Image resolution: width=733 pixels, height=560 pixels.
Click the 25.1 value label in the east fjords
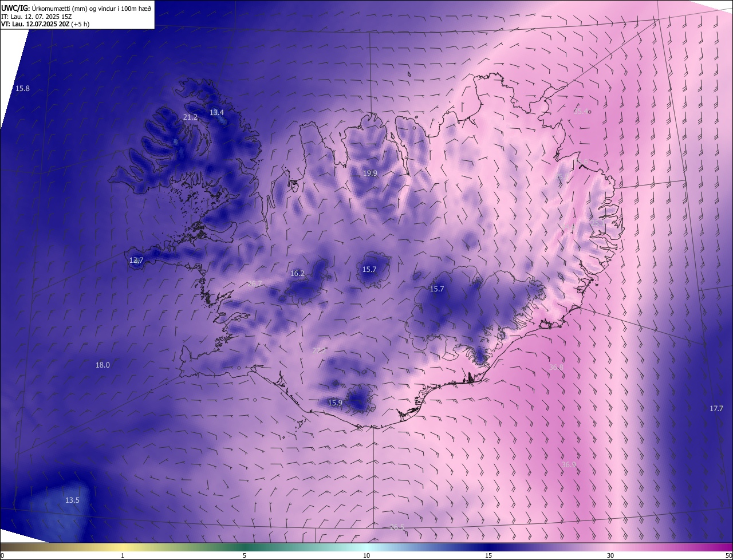[597, 223]
